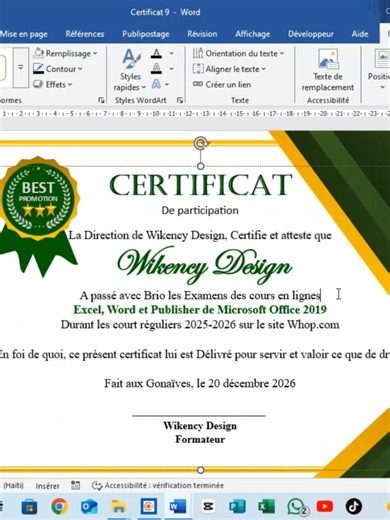The height and width of the screenshot is (520, 390).
Task: Click the 'En foi de quoi' sentence
Action: [x=195, y=354]
